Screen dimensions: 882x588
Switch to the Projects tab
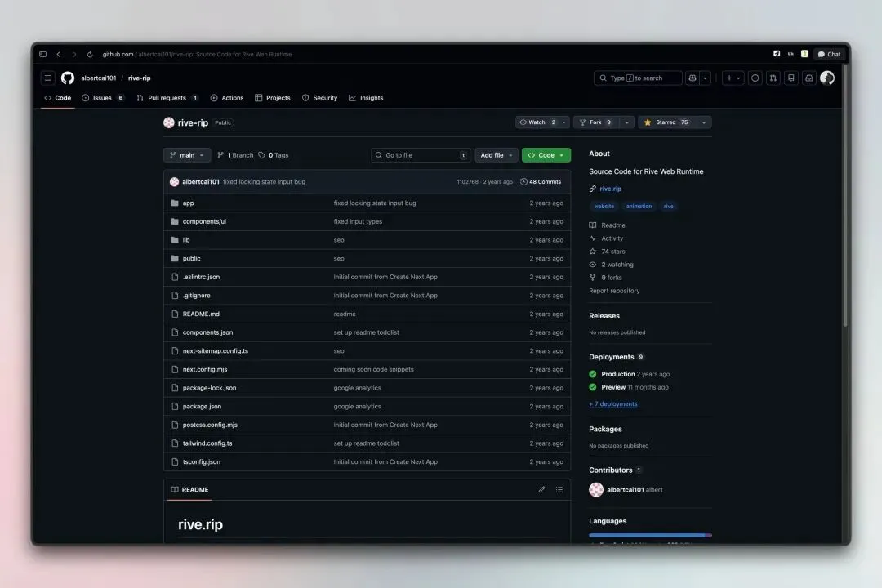[x=273, y=98]
